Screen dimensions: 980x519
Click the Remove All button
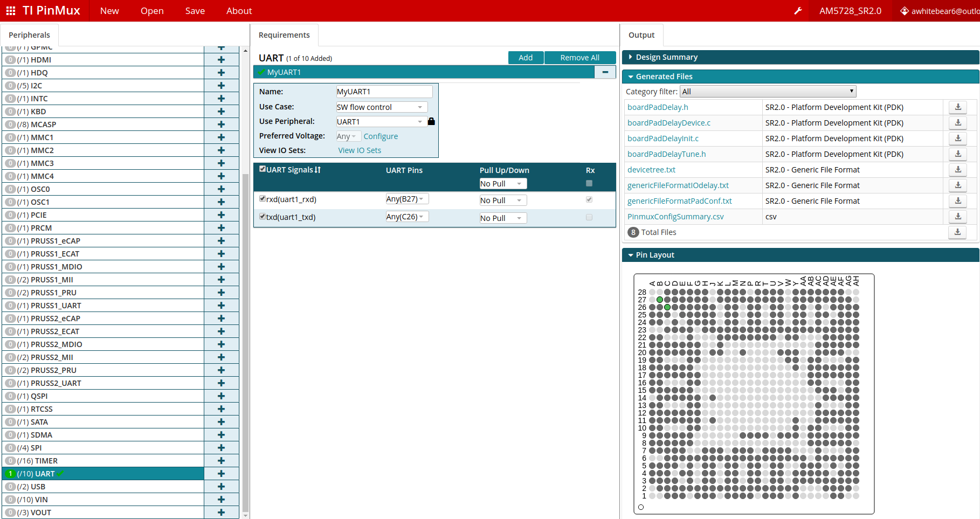point(580,58)
